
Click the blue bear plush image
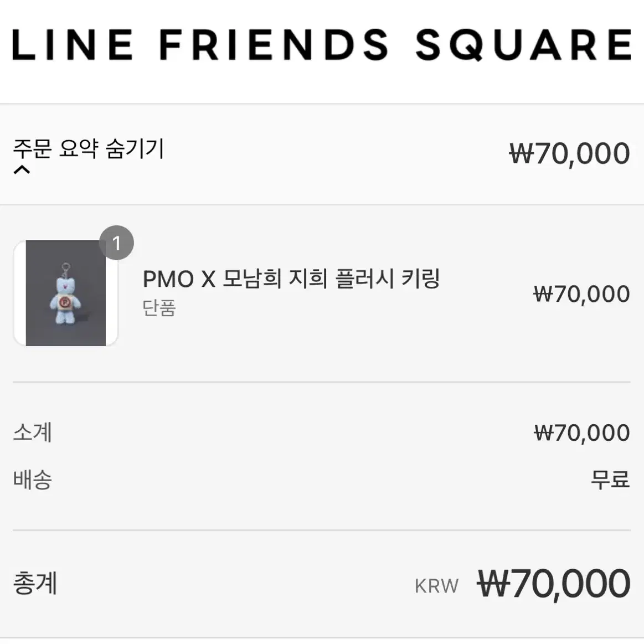click(65, 293)
